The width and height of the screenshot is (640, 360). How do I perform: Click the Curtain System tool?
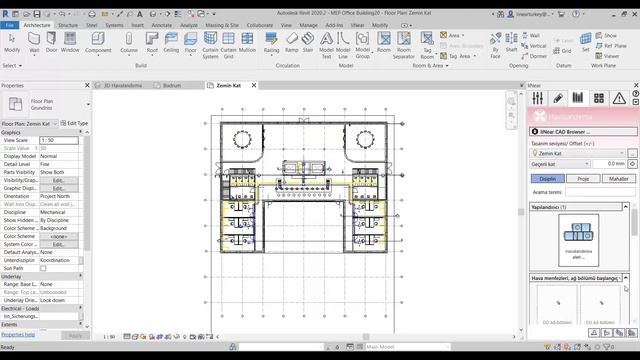(210, 45)
